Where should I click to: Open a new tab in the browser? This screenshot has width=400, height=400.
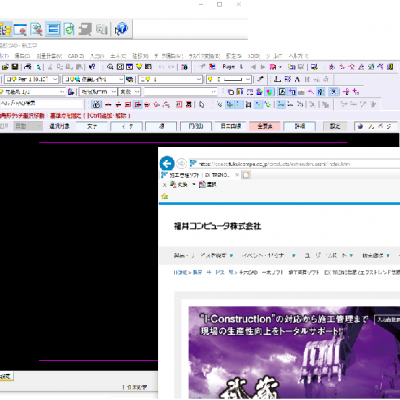(x=246, y=175)
